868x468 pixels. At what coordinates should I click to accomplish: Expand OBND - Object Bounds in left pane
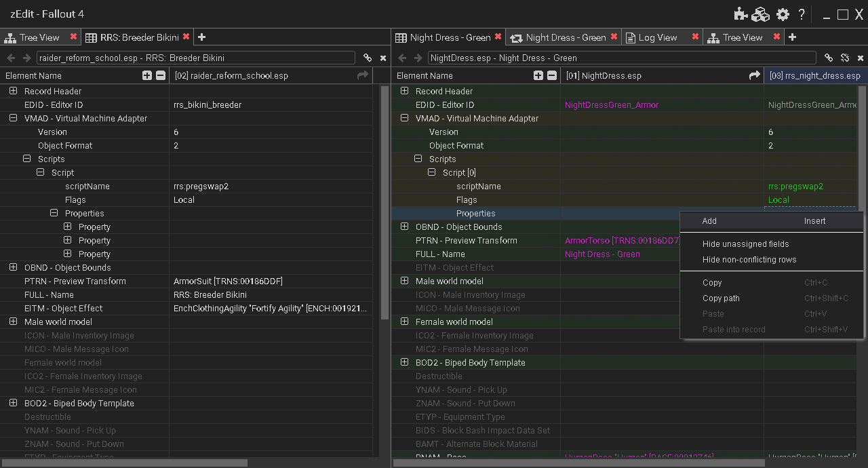coord(13,267)
